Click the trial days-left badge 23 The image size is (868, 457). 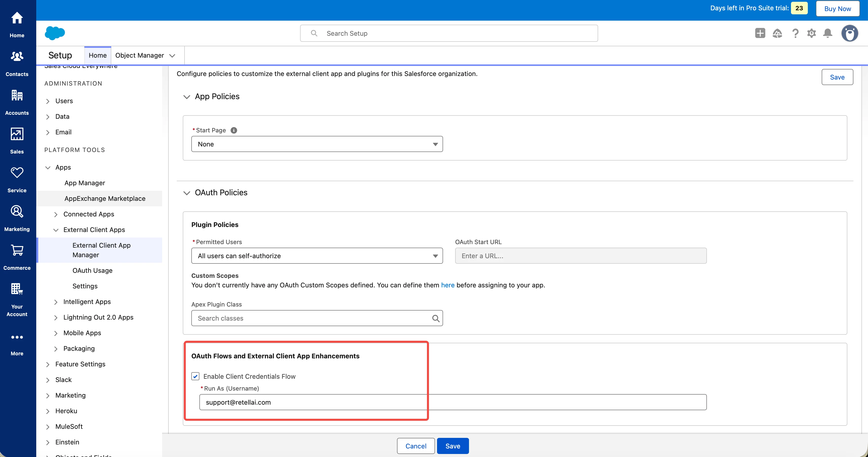[799, 8]
